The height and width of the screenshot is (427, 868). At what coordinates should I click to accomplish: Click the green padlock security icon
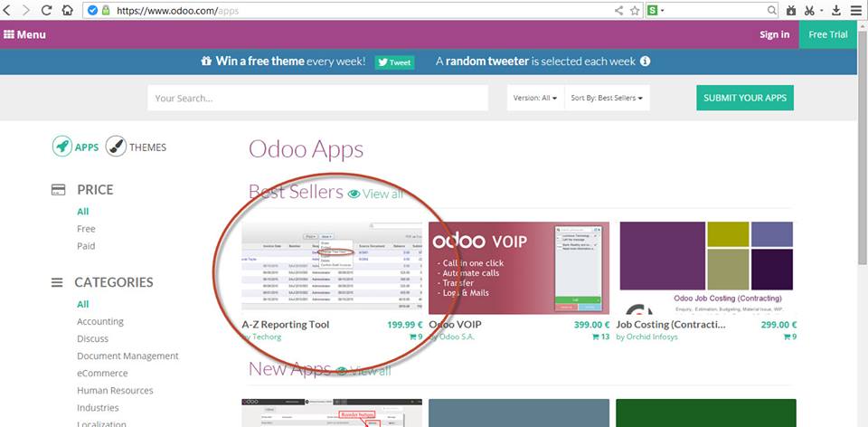pyautogui.click(x=107, y=10)
